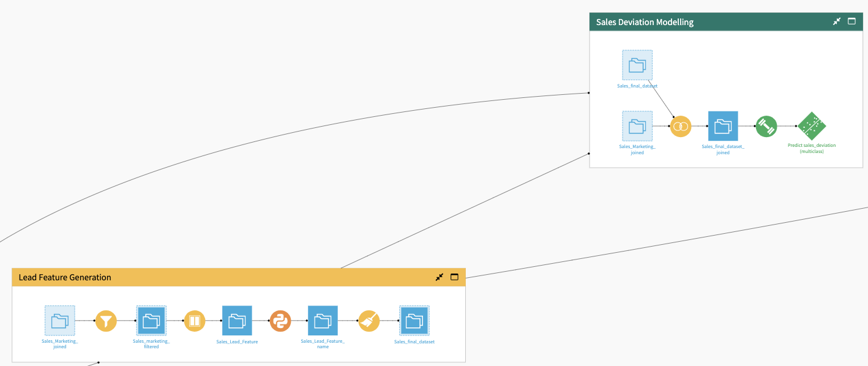Click the Join recipe overlapping-circles icon
Image resolution: width=868 pixels, height=366 pixels.
click(680, 126)
